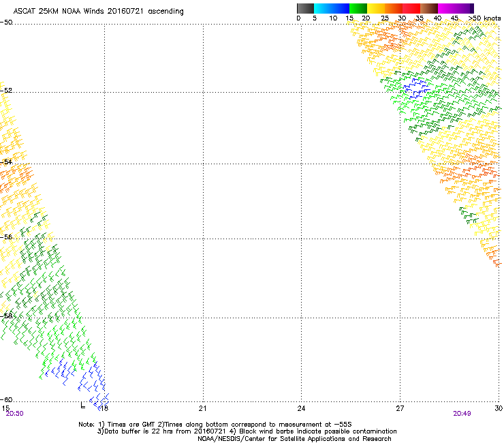
Task: Click the note line starting 'Note: 1) Times are GMT'
Action: [x=215, y=425]
